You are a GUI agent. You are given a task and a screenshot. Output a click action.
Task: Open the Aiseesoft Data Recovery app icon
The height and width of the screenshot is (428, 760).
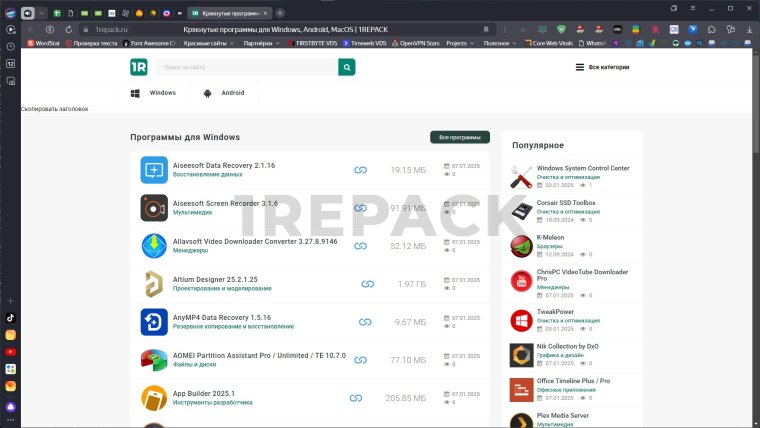click(x=154, y=170)
